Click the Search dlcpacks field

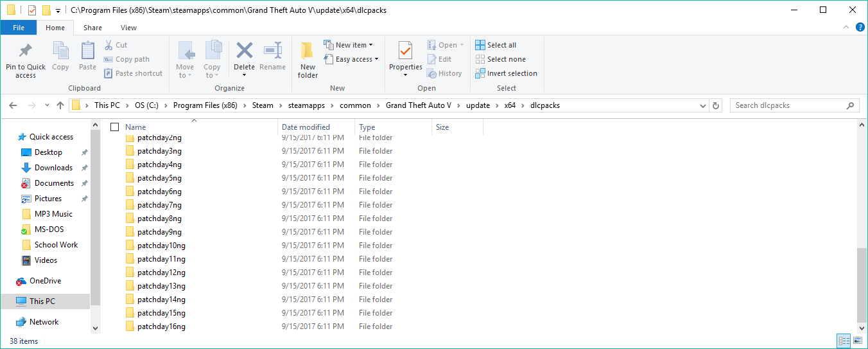[788, 105]
